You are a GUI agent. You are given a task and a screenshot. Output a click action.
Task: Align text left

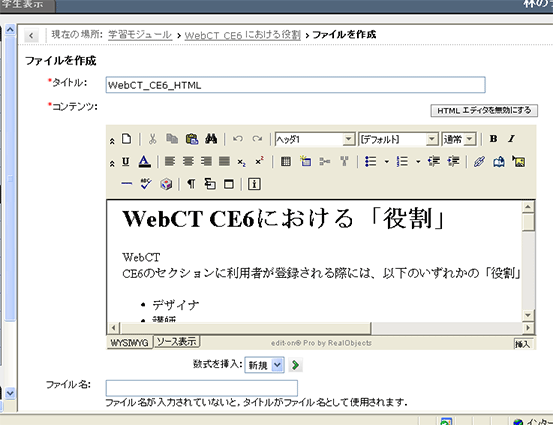tap(170, 162)
